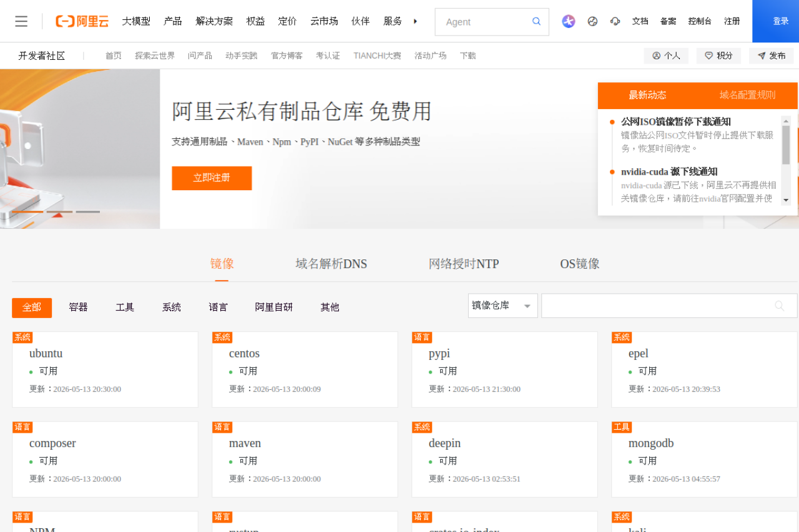Click the mirror search magnifier icon

[779, 306]
